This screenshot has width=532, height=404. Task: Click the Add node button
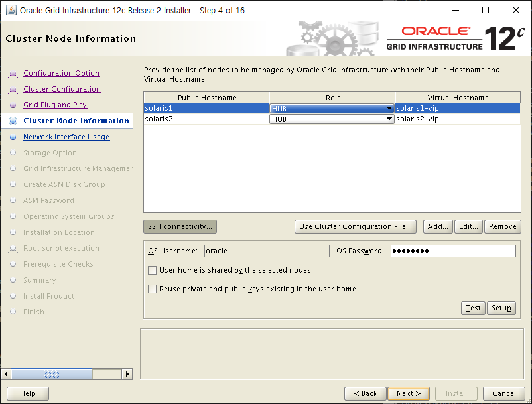coord(438,227)
